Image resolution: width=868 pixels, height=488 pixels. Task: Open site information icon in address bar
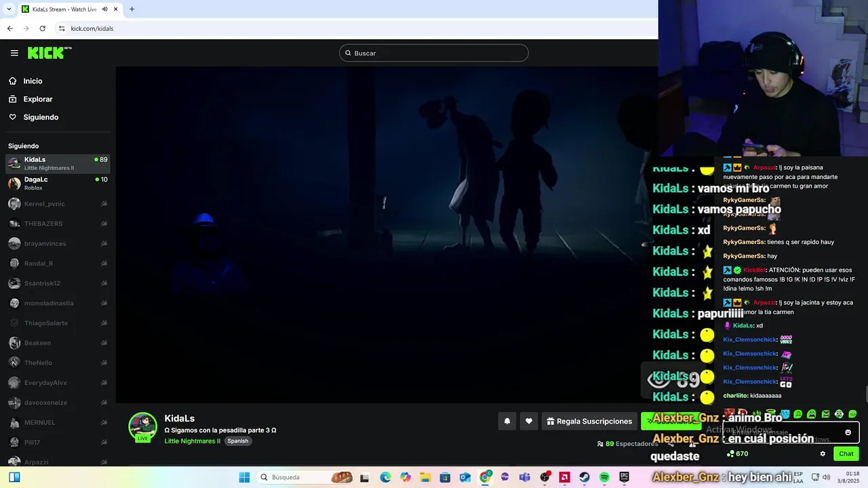coord(62,28)
